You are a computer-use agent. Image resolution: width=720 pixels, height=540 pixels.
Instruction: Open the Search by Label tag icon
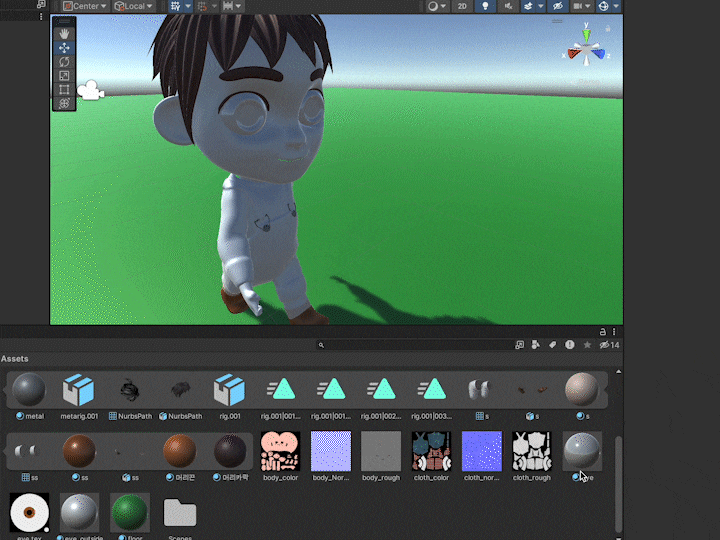(x=552, y=345)
